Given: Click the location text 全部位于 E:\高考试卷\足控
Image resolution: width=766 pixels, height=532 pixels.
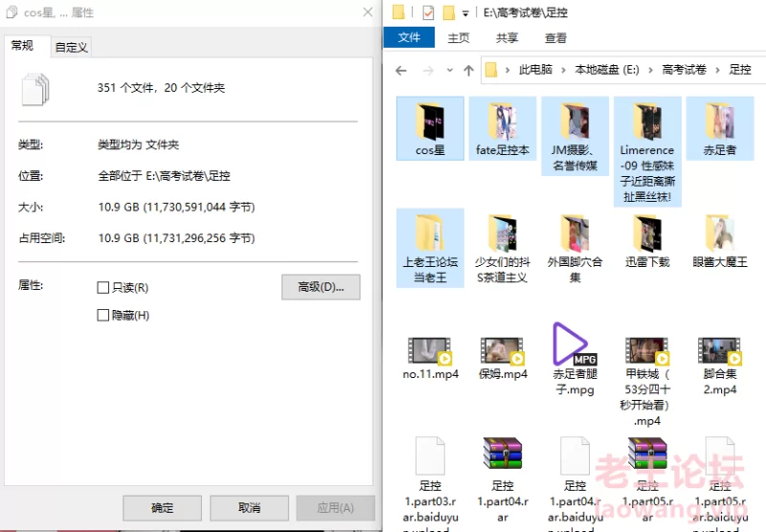Looking at the screenshot, I should coord(164,176).
